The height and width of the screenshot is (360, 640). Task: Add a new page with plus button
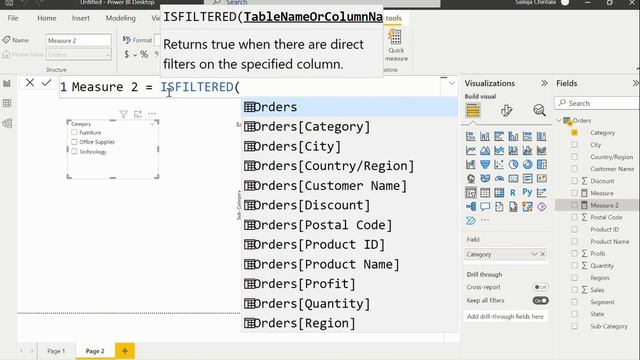(x=125, y=351)
